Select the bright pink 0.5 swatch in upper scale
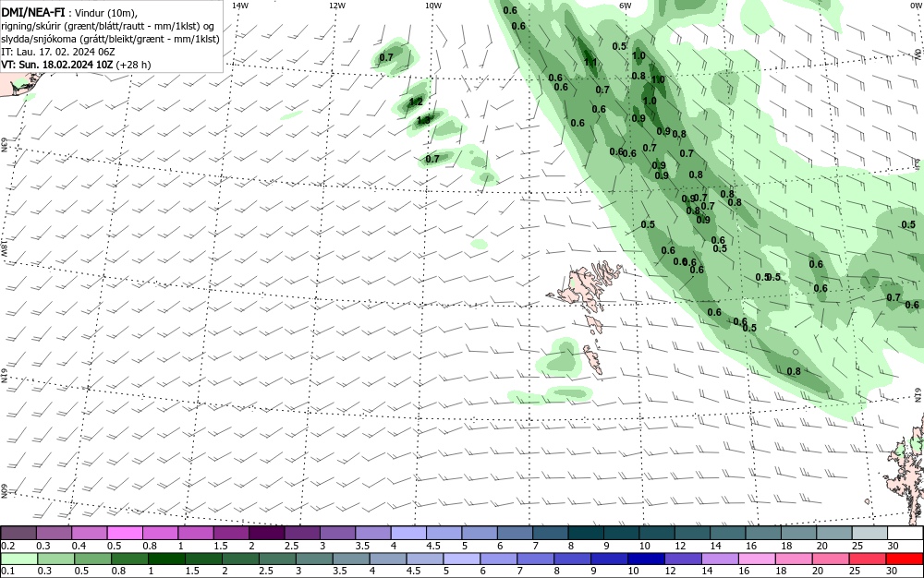This screenshot has height=578, width=924. [x=125, y=533]
